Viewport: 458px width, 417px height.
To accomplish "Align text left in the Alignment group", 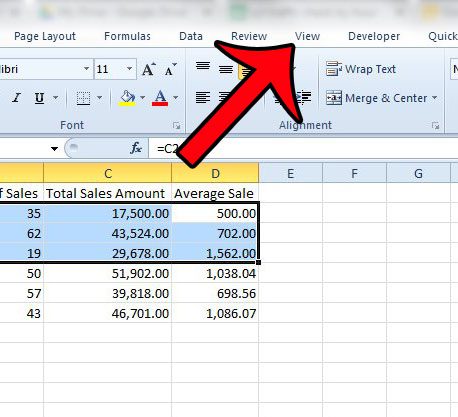I will (x=203, y=98).
